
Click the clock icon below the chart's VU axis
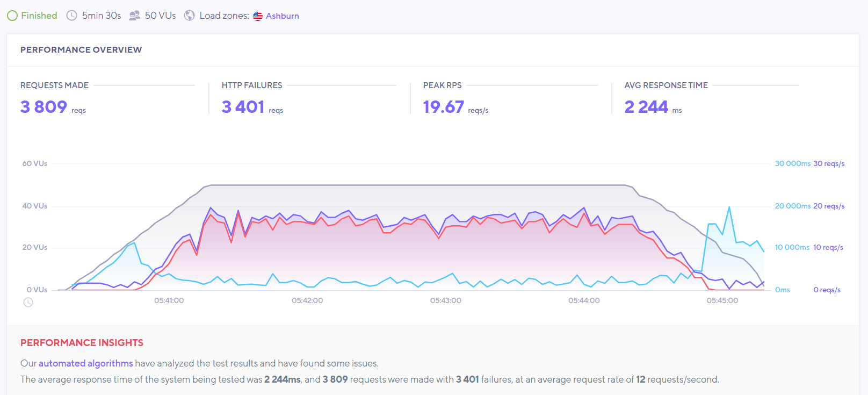point(28,303)
